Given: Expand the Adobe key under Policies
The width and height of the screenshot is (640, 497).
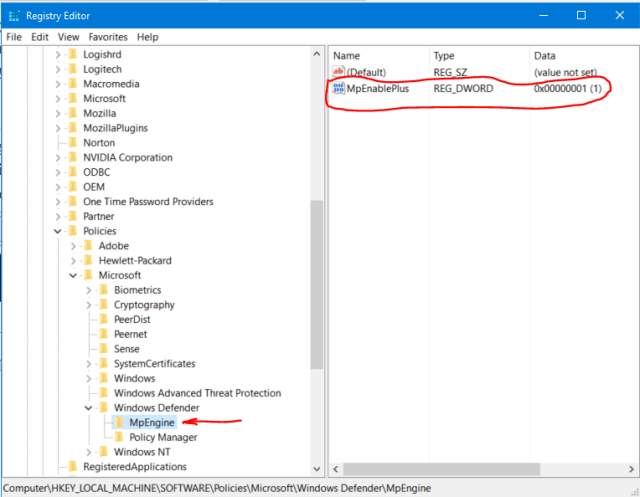Looking at the screenshot, I should pos(73,246).
